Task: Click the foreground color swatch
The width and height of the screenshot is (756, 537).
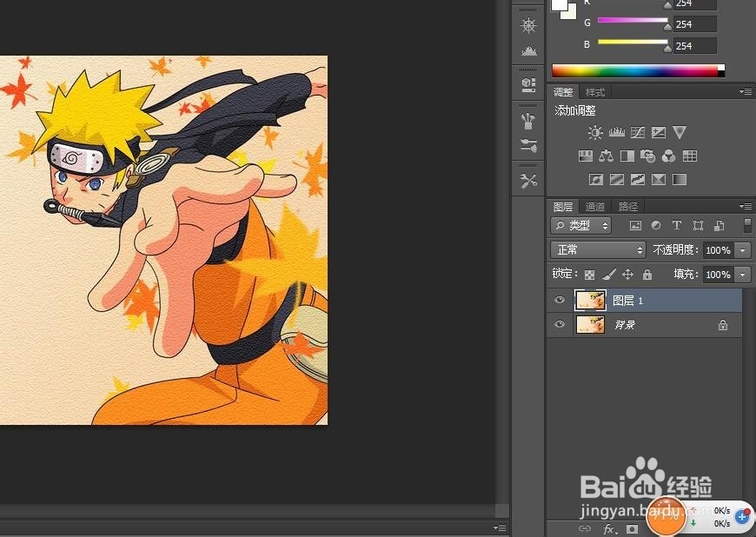Action: 560,5
